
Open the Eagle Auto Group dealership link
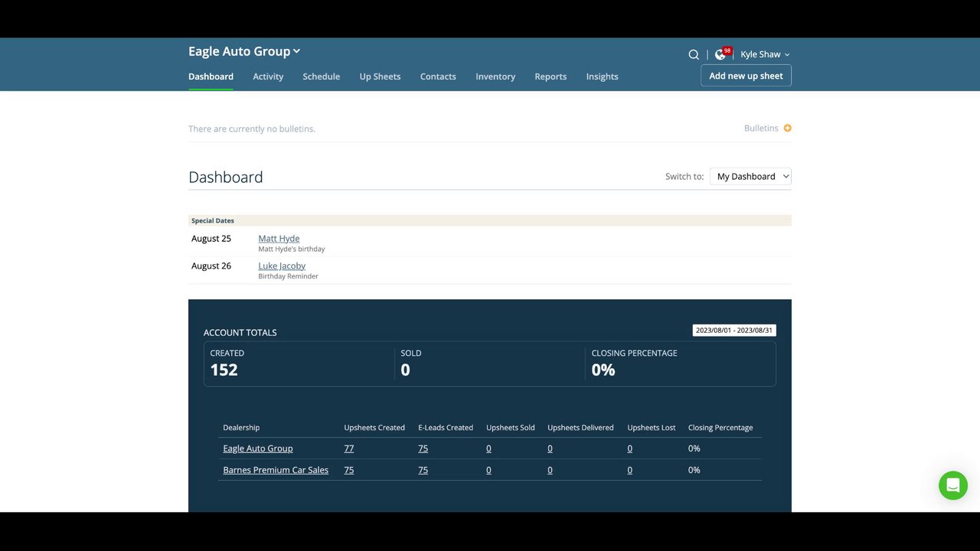258,448
